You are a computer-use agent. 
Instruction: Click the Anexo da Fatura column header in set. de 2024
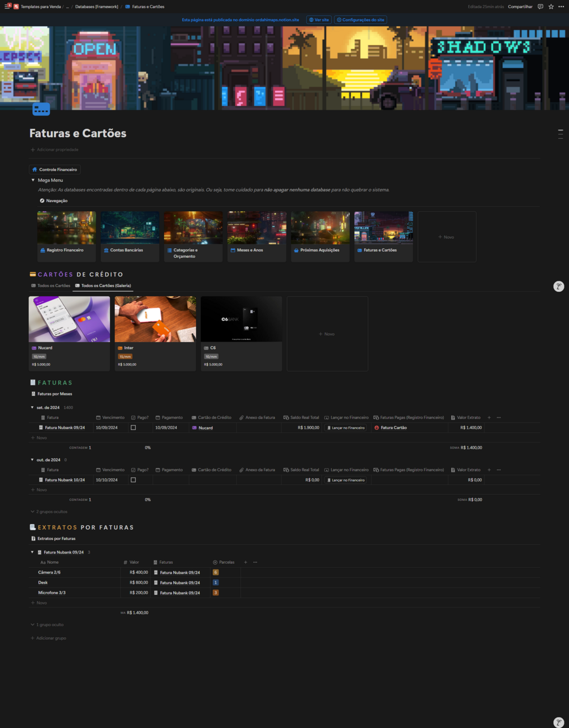[257, 418]
